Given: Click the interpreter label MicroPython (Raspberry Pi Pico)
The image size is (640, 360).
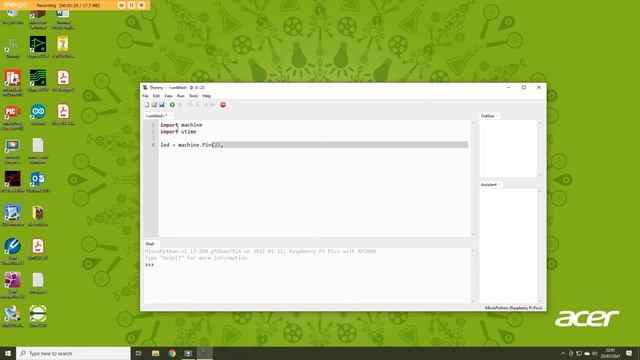Looking at the screenshot, I should 513,308.
